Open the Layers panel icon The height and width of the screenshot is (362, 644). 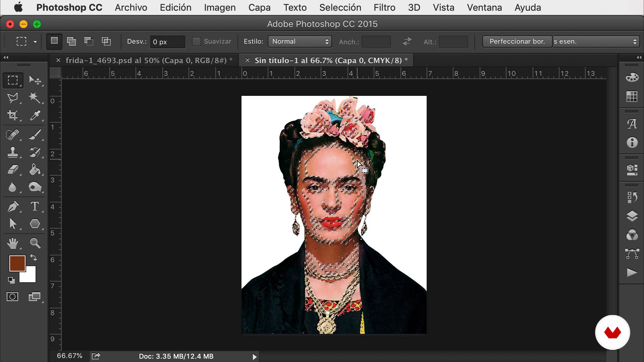coord(632,216)
